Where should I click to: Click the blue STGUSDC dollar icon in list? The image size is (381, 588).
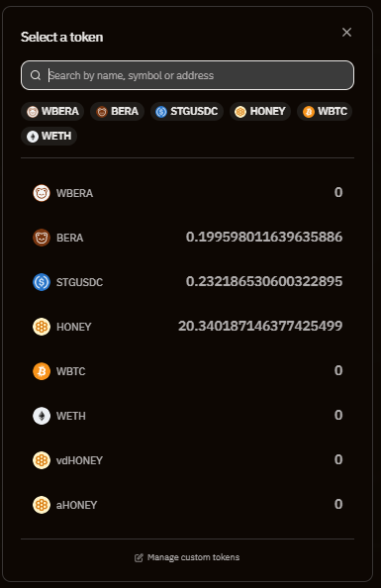[x=42, y=282]
